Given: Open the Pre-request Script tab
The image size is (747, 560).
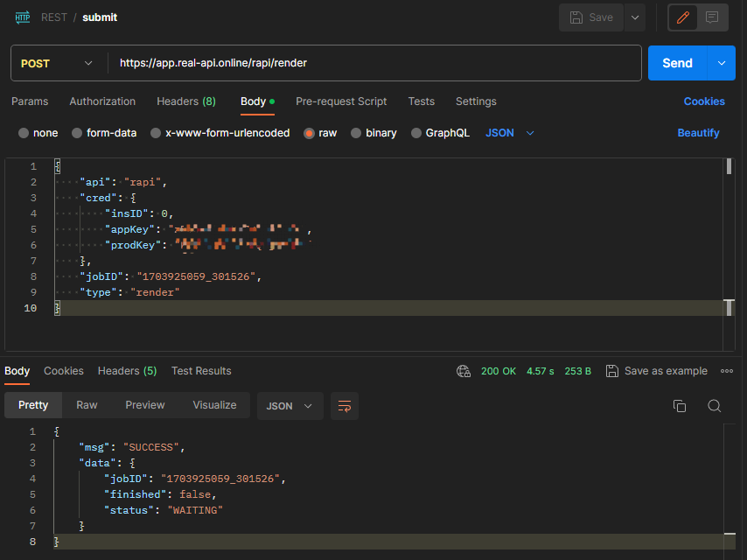Looking at the screenshot, I should pos(341,101).
